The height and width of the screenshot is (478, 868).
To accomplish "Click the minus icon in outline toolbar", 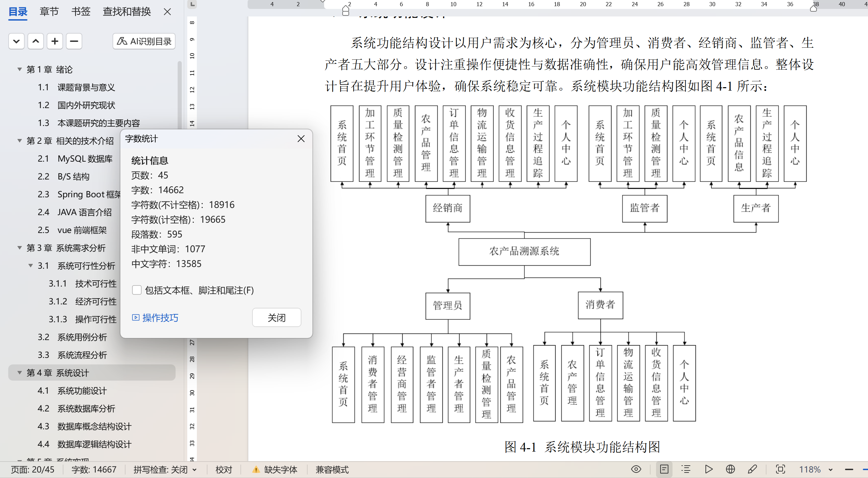I will tap(74, 42).
